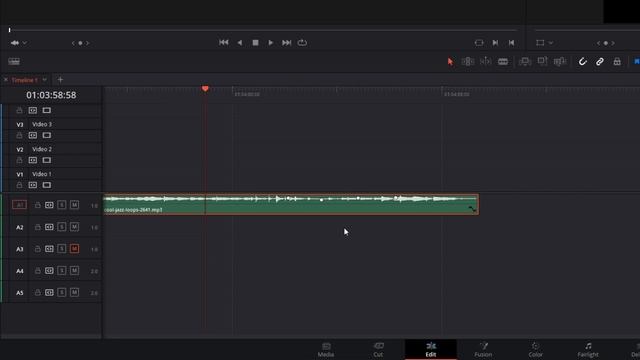
Task: Solo the A2 audio track
Action: pos(62,227)
